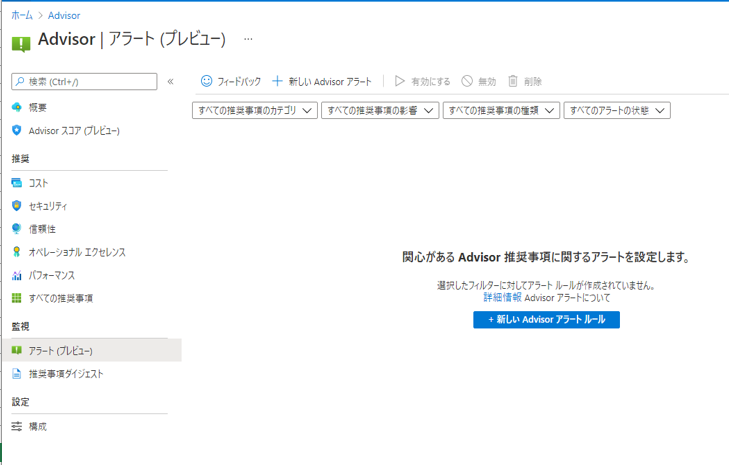This screenshot has width=729, height=465.
Task: Click the Advisor alert icon beside the page title
Action: [21, 44]
